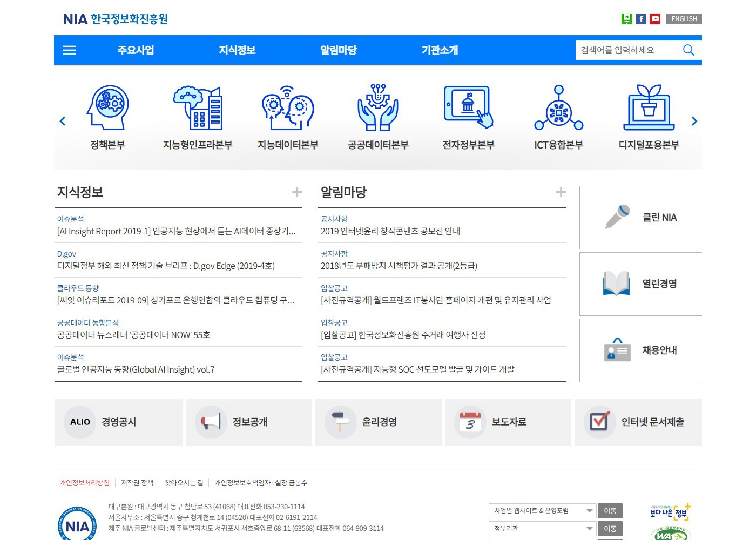This screenshot has height=540, width=756.
Task: Open the hamburger menu icon
Action: point(69,50)
